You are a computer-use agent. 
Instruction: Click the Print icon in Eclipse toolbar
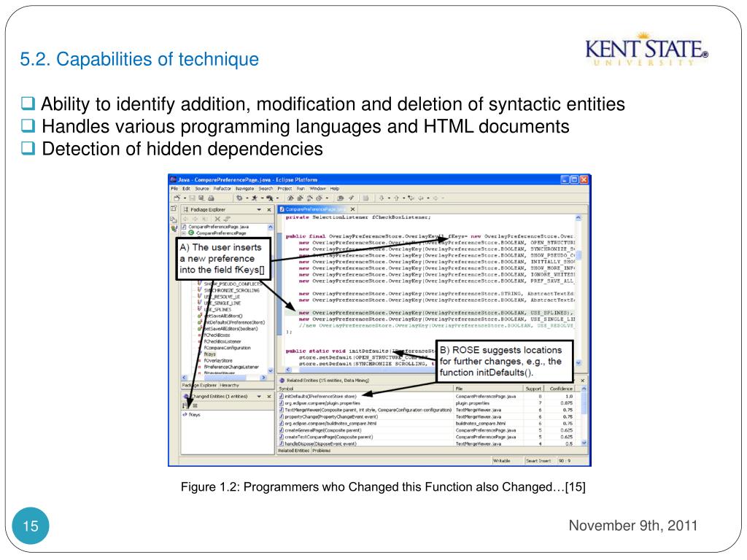point(211,198)
